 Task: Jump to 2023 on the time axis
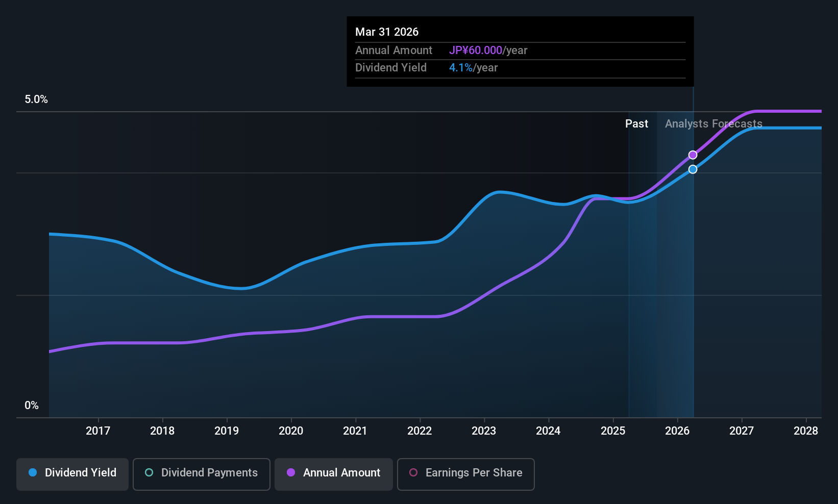pyautogui.click(x=484, y=431)
